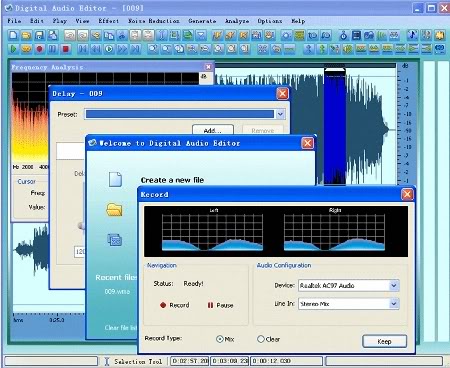Image resolution: width=450 pixels, height=368 pixels.
Task: Start playback with the green Play icon
Action: tap(13, 49)
